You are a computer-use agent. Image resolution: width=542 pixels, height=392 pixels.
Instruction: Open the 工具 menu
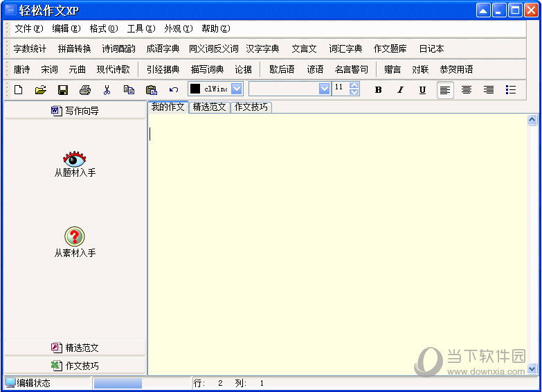(x=141, y=28)
